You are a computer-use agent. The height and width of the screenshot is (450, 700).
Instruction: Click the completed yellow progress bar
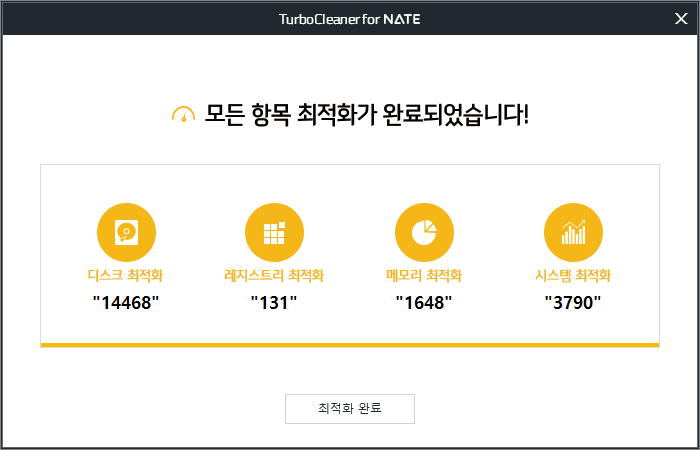pyautogui.click(x=350, y=345)
